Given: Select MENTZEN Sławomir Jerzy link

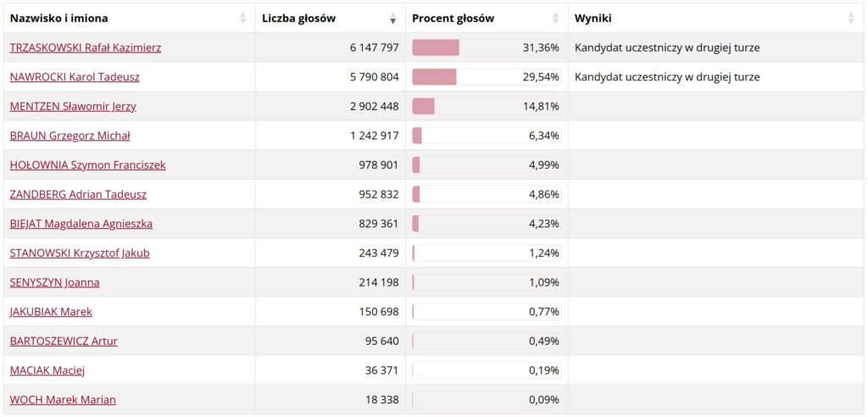Looking at the screenshot, I should tap(73, 106).
